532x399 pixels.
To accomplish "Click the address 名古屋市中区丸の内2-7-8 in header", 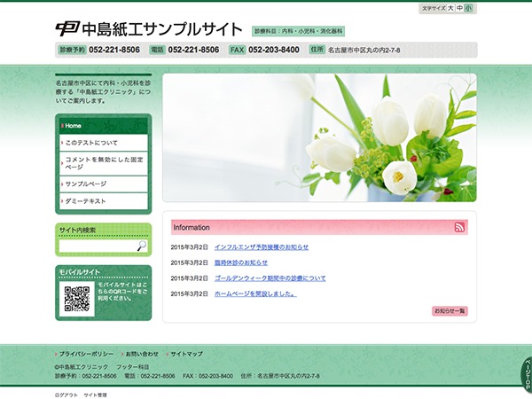I will click(364, 51).
